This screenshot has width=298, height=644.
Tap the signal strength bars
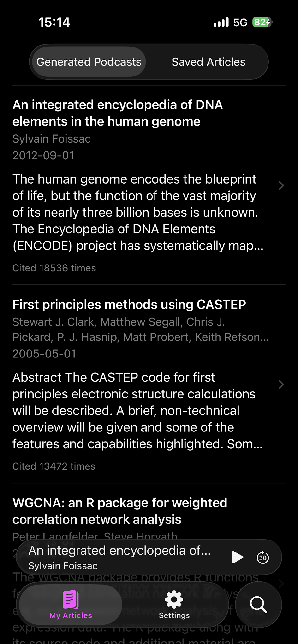coord(221,22)
